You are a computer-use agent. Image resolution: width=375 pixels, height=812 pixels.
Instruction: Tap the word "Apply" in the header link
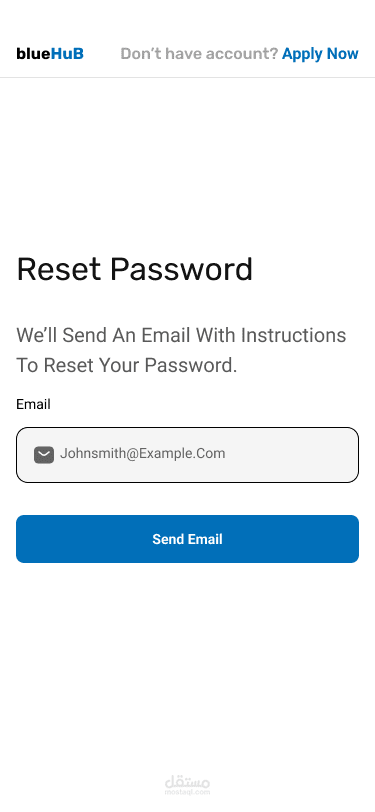click(x=302, y=54)
